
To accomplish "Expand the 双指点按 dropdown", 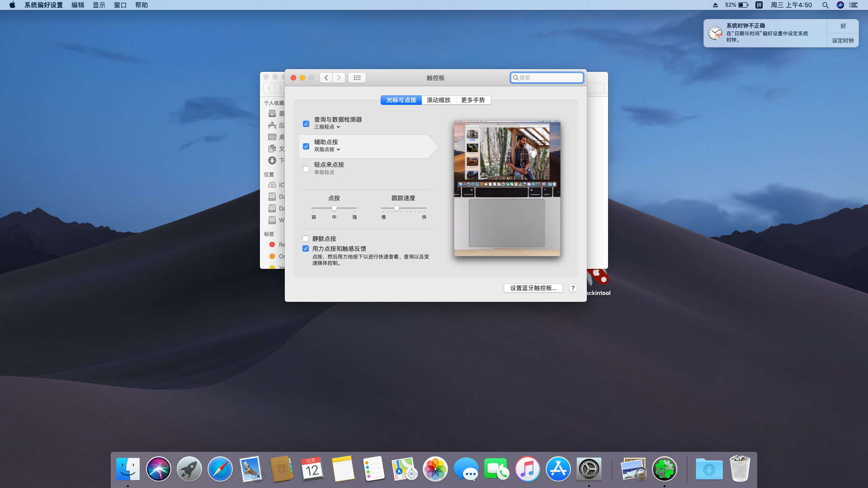I will click(x=327, y=150).
